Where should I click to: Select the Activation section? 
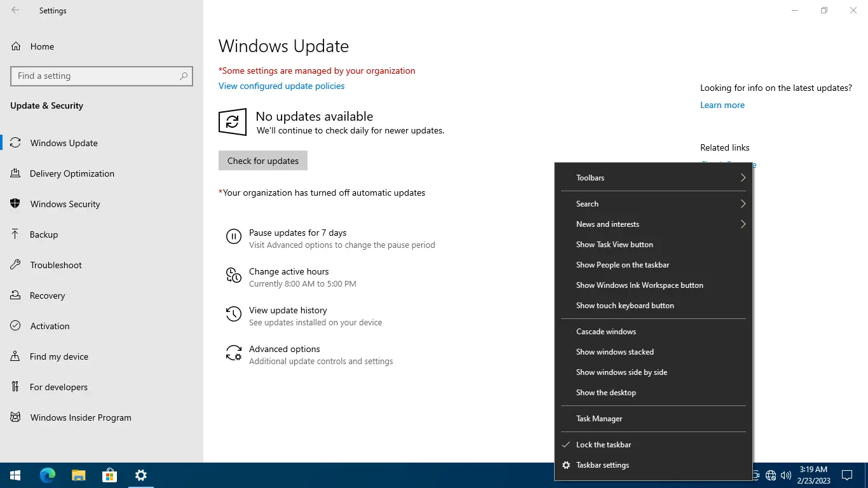(102, 326)
